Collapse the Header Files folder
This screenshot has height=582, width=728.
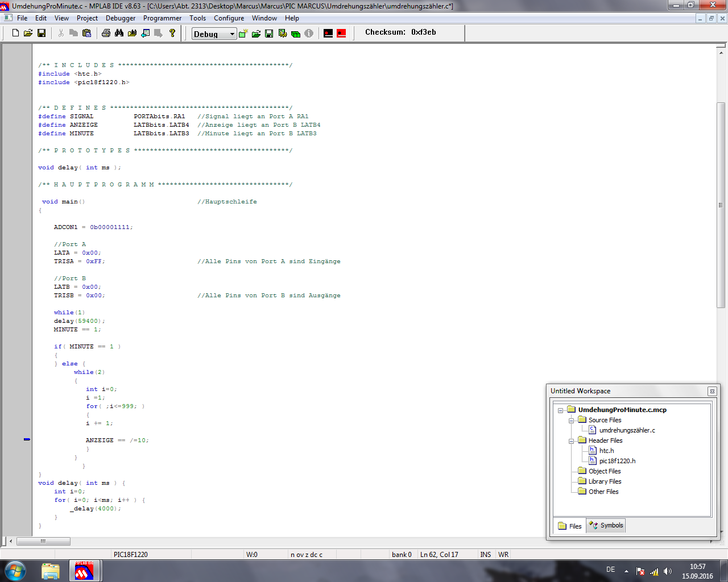click(x=571, y=441)
